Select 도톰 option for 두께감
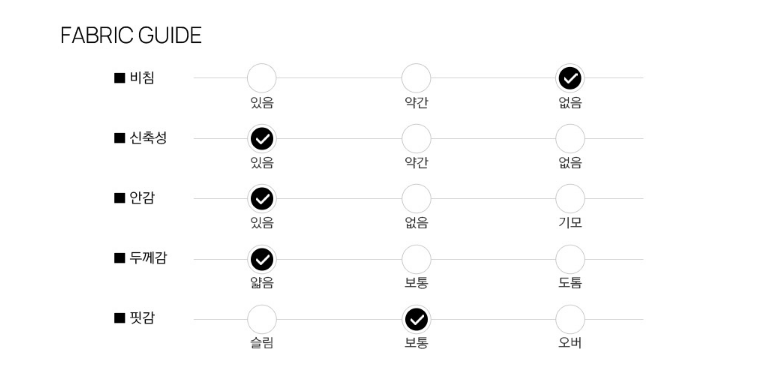Image resolution: width=774 pixels, height=372 pixels. click(x=570, y=260)
